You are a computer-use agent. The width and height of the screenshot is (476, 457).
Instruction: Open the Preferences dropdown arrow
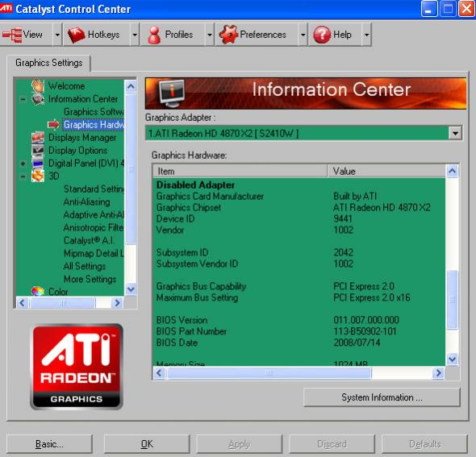303,35
